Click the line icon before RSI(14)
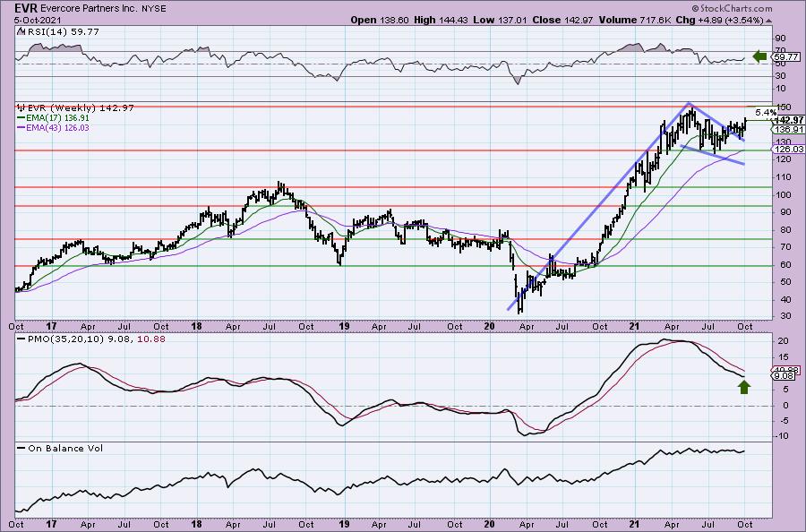 pyautogui.click(x=21, y=31)
